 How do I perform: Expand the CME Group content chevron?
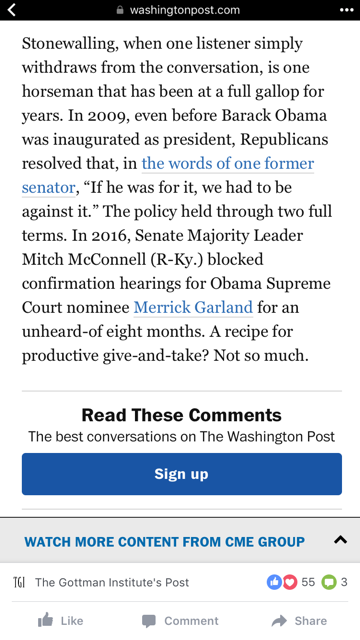click(x=340, y=540)
